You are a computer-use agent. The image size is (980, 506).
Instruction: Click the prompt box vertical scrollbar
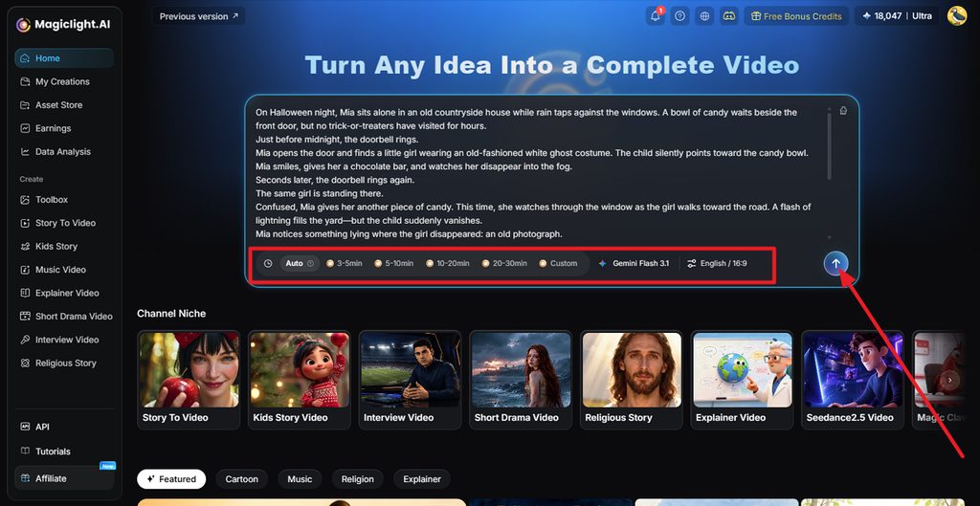[x=830, y=146]
